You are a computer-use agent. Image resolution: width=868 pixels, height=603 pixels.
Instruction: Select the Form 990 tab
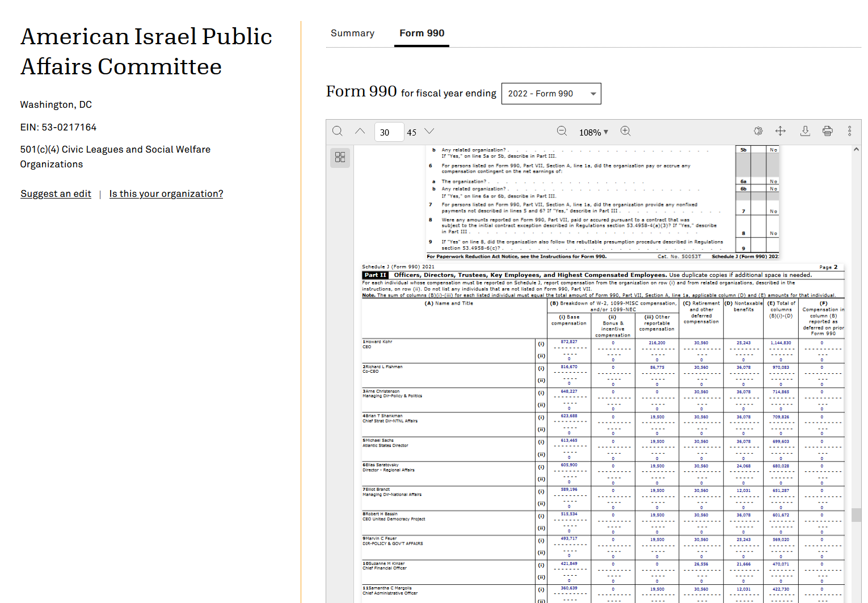point(422,33)
